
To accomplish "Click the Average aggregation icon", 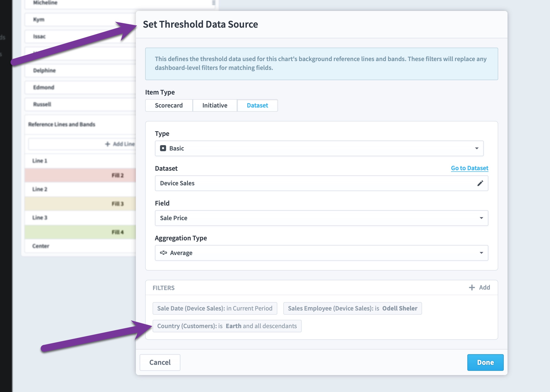I will pyautogui.click(x=164, y=253).
